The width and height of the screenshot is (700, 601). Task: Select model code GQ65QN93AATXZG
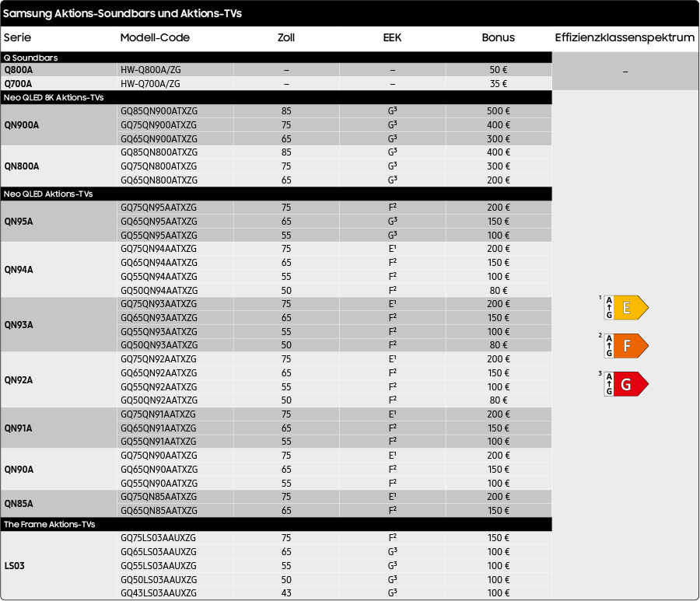[159, 318]
